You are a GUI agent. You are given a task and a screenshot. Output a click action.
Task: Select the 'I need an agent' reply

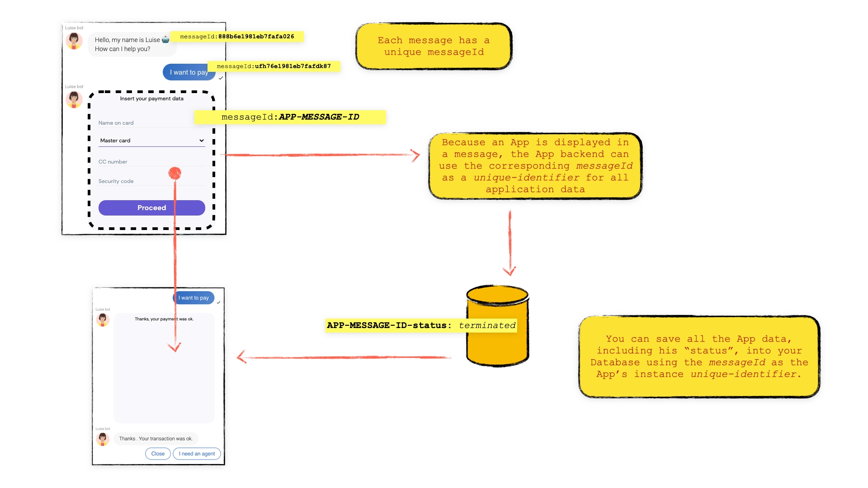coord(197,454)
